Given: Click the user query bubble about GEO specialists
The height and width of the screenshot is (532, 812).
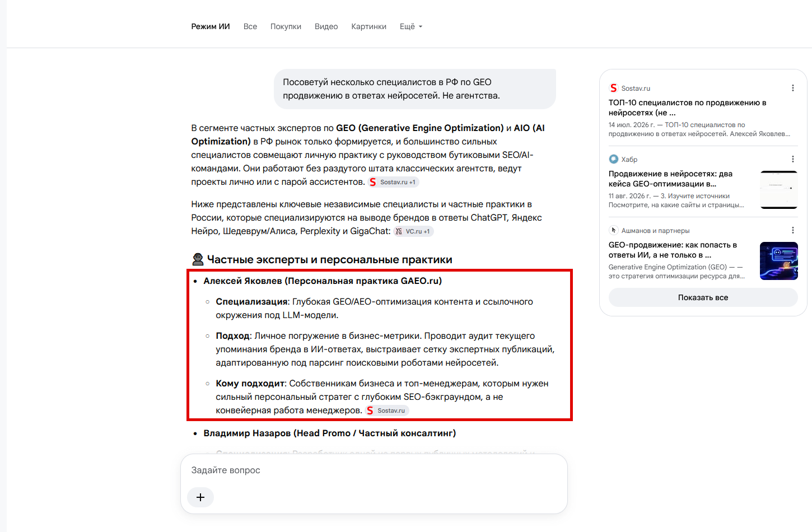Looking at the screenshot, I should pos(415,89).
